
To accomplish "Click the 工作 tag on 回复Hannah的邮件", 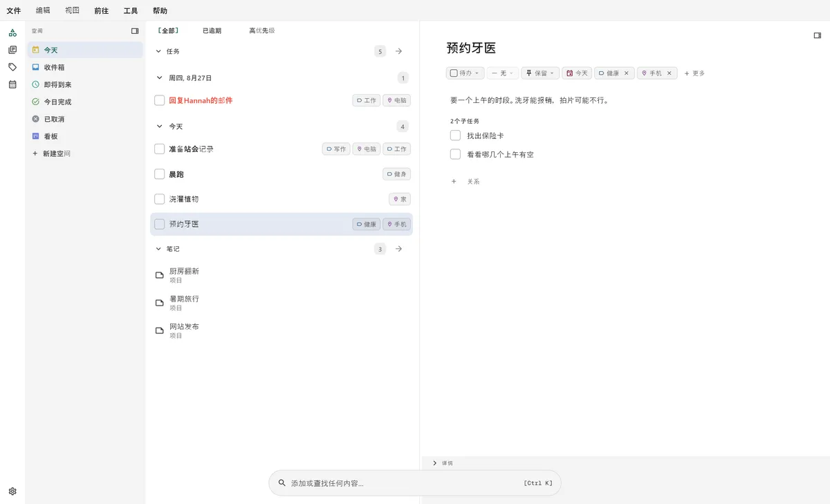I will [x=367, y=100].
